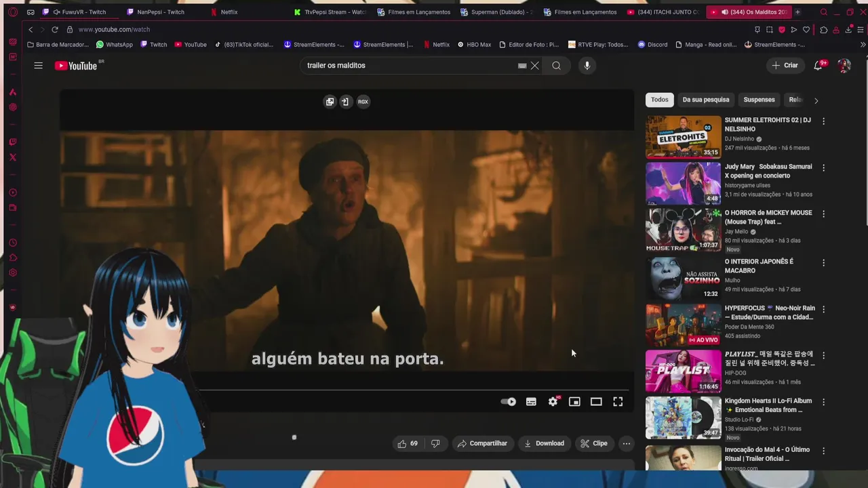Enable miniplayer mode
868x488 pixels.
point(574,402)
